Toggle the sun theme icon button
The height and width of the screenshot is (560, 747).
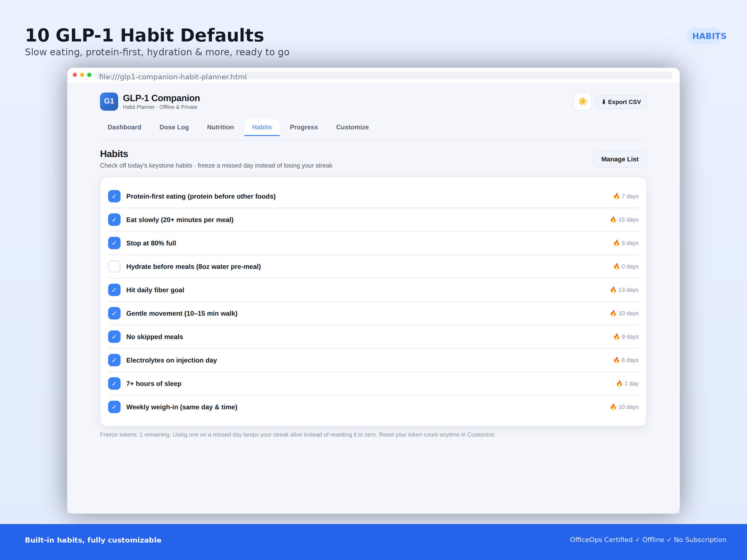tap(583, 101)
